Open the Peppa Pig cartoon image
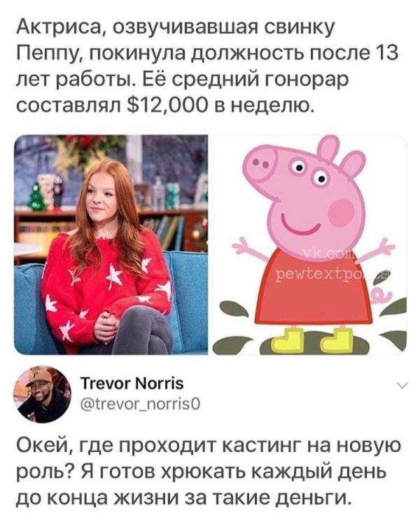Viewport: 420px width, 524px height. (x=310, y=244)
